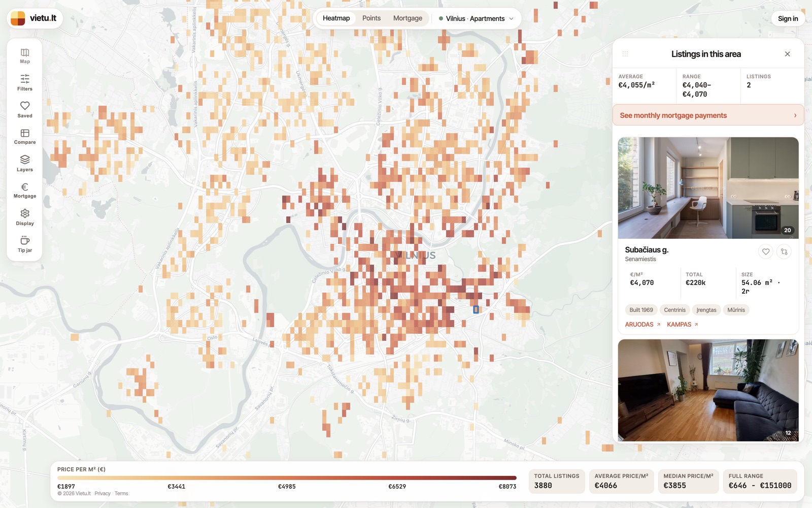Switch to the Heatmap view
812x508 pixels.
pyautogui.click(x=336, y=18)
